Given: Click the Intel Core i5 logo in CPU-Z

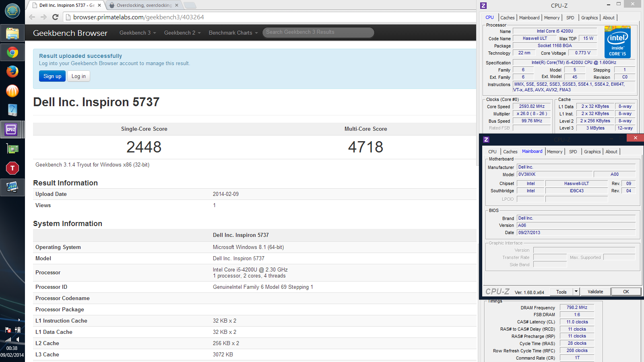Looking at the screenshot, I should point(617,42).
